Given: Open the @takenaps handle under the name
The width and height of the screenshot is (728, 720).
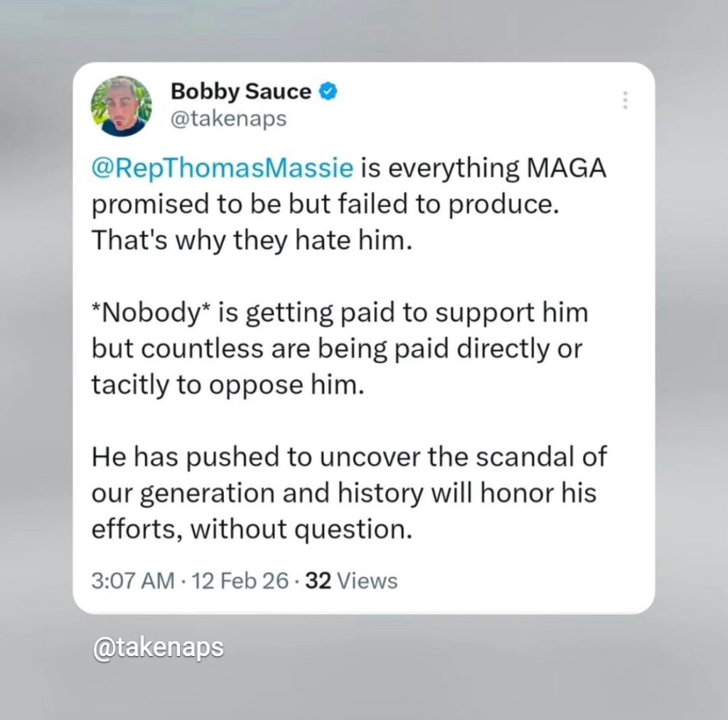Looking at the screenshot, I should 228,119.
